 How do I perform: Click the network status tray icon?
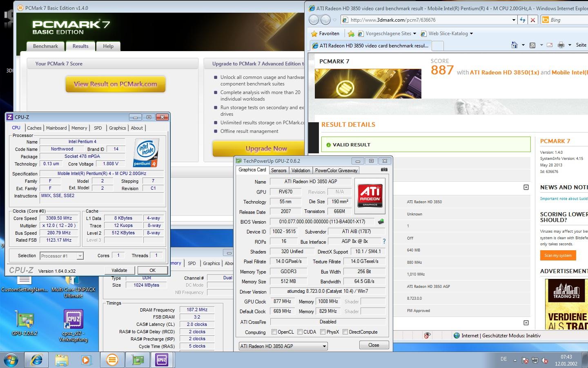point(535,360)
